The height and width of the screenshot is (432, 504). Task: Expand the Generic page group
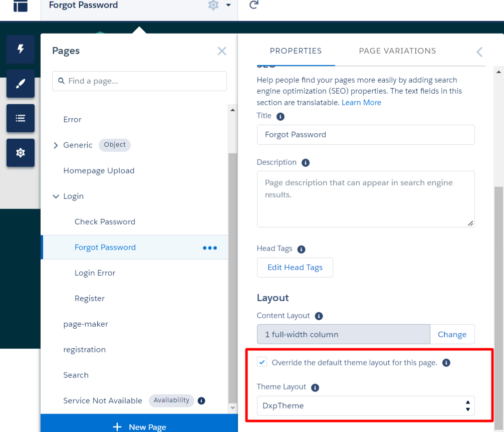pyautogui.click(x=56, y=145)
